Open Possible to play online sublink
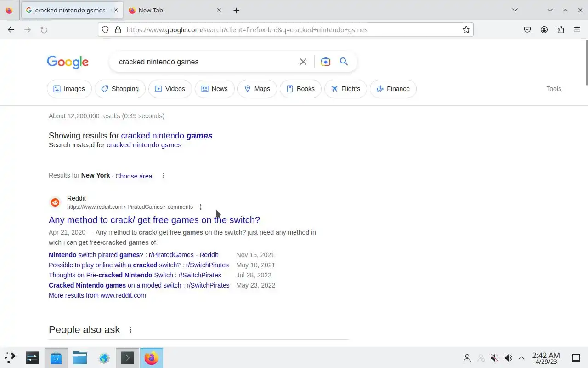 coord(139,265)
